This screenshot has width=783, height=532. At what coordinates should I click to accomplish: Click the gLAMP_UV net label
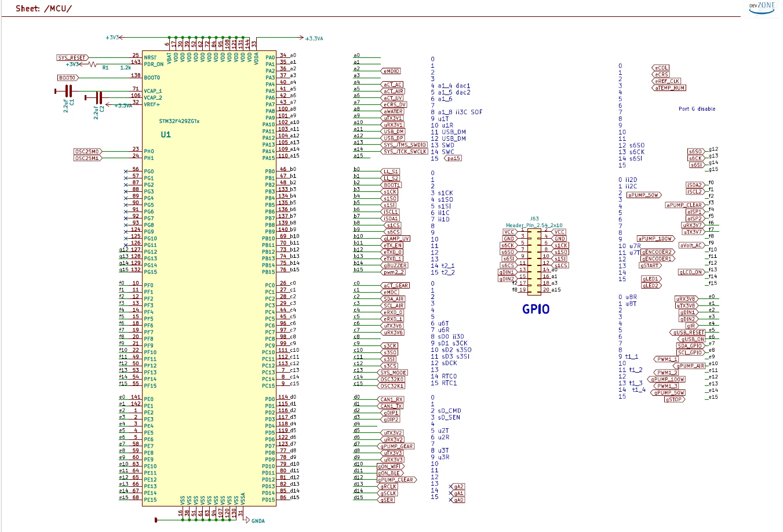(396, 239)
